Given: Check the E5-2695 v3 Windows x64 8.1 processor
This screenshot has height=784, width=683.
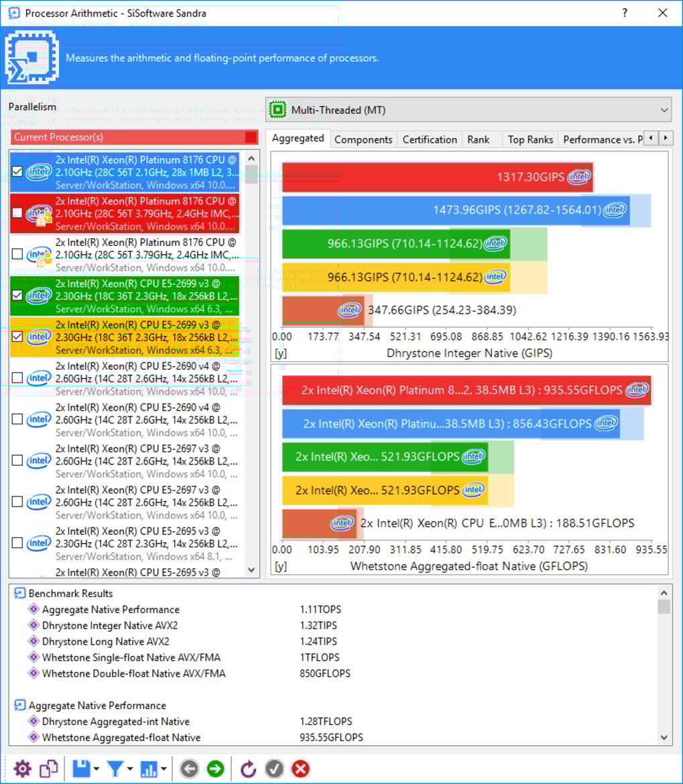Looking at the screenshot, I should click(17, 543).
